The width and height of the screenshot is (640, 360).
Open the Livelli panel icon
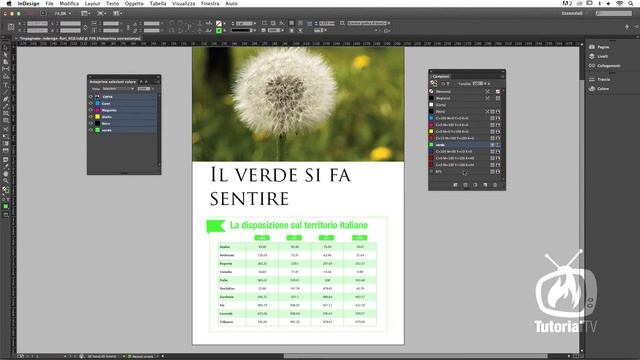point(599,56)
